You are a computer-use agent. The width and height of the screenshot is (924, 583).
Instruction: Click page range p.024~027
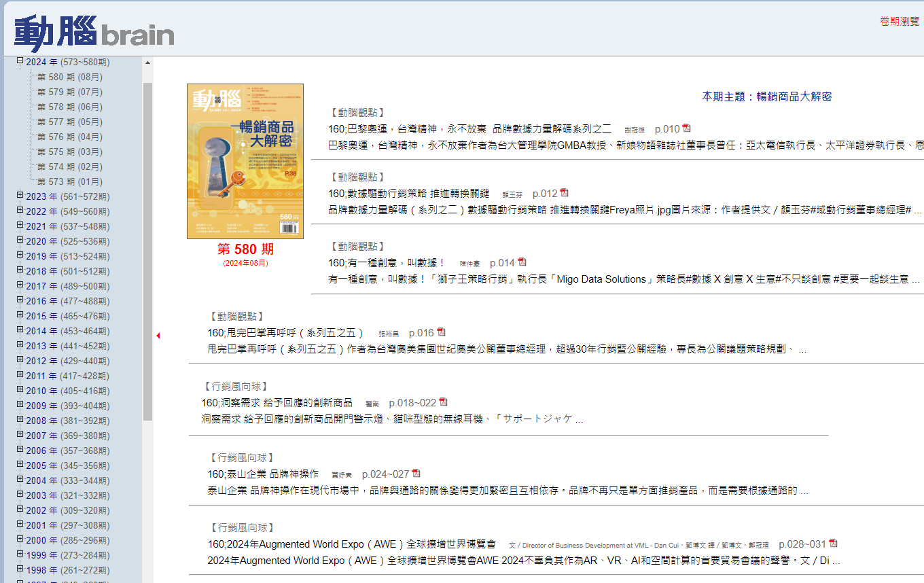(x=385, y=474)
